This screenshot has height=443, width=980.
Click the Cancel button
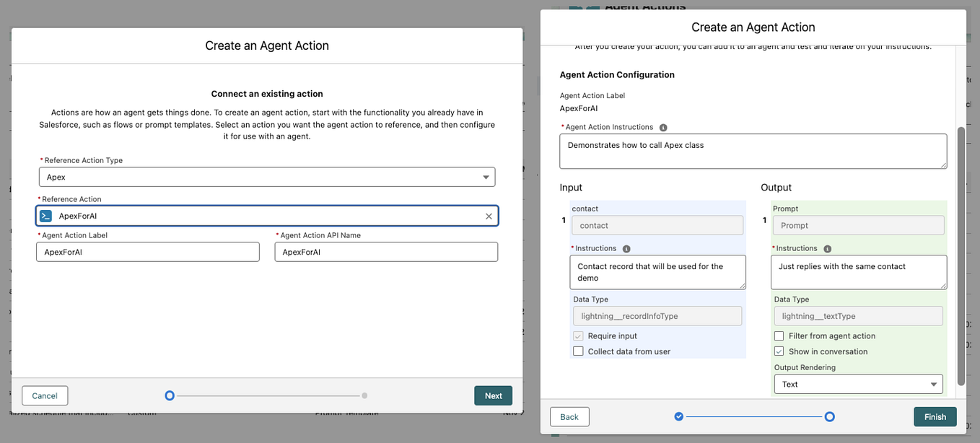[x=45, y=395]
